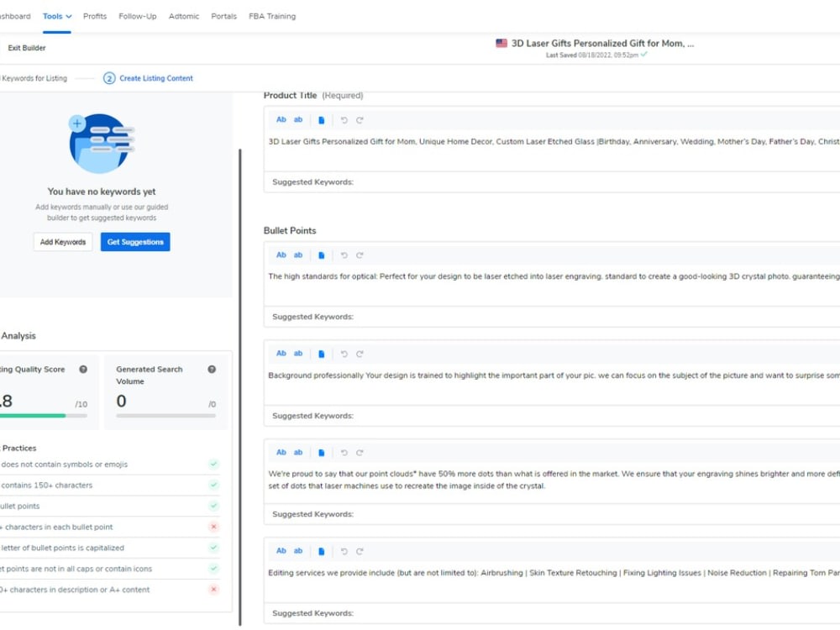Click 'letter of bullet points is capitalized' check mark
Image resolution: width=840 pixels, height=630 pixels.
pyautogui.click(x=213, y=548)
